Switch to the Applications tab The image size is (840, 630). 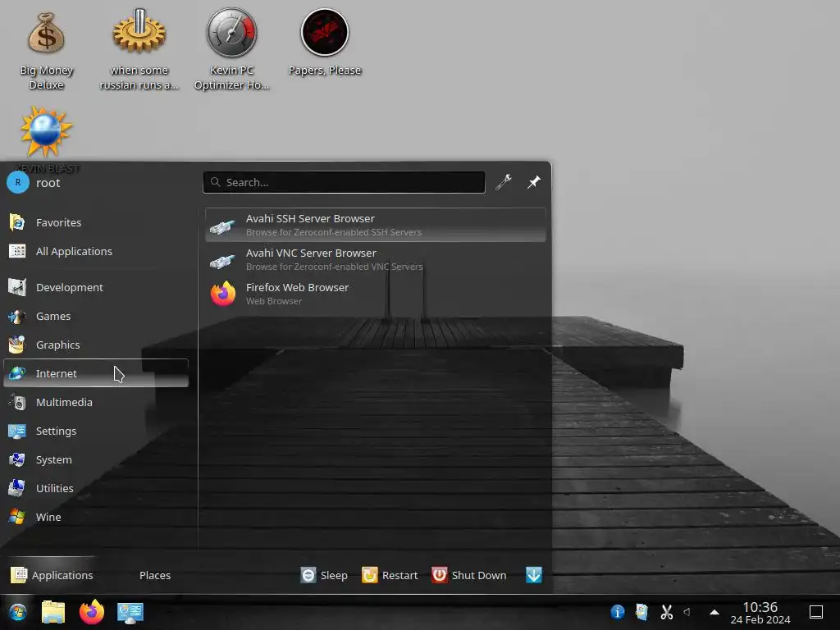coord(52,575)
